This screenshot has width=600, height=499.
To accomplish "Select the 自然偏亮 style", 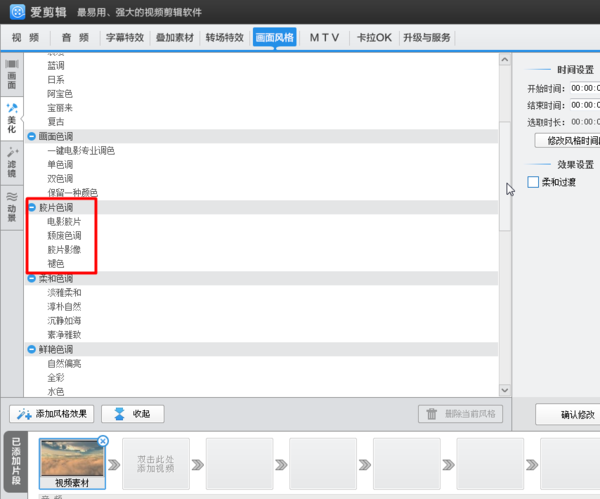I will click(x=64, y=364).
